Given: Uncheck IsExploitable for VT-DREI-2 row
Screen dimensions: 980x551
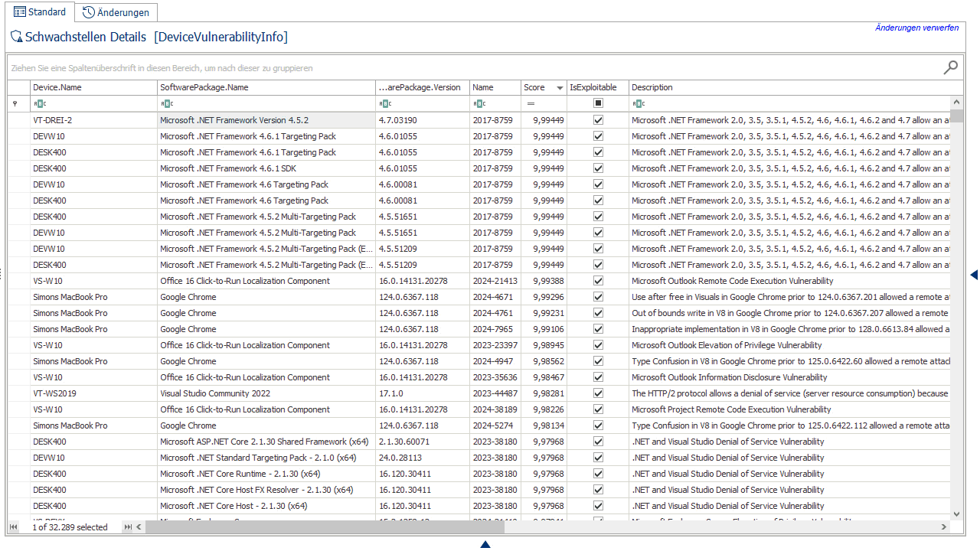Looking at the screenshot, I should (x=598, y=120).
